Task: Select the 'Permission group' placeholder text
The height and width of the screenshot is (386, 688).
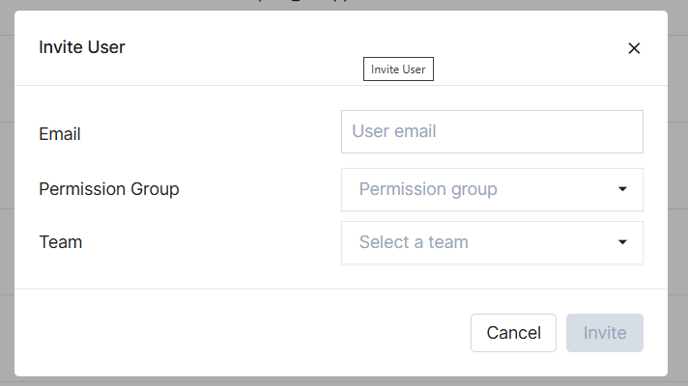Action: coord(428,189)
